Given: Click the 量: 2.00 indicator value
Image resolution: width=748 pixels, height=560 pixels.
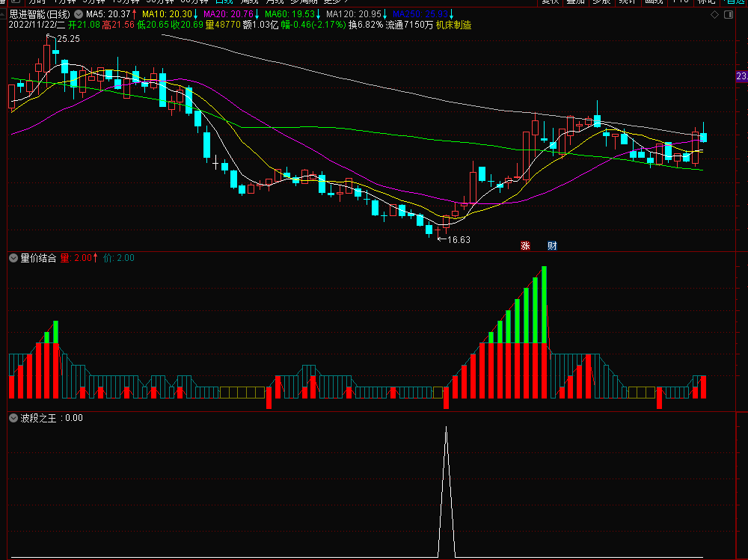Looking at the screenshot, I should 76,258.
